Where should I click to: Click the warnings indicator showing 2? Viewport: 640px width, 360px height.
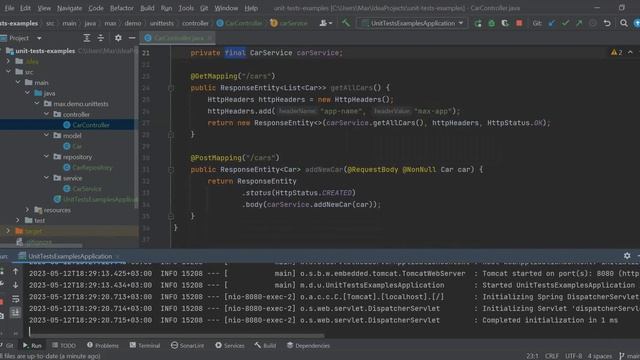(x=616, y=52)
